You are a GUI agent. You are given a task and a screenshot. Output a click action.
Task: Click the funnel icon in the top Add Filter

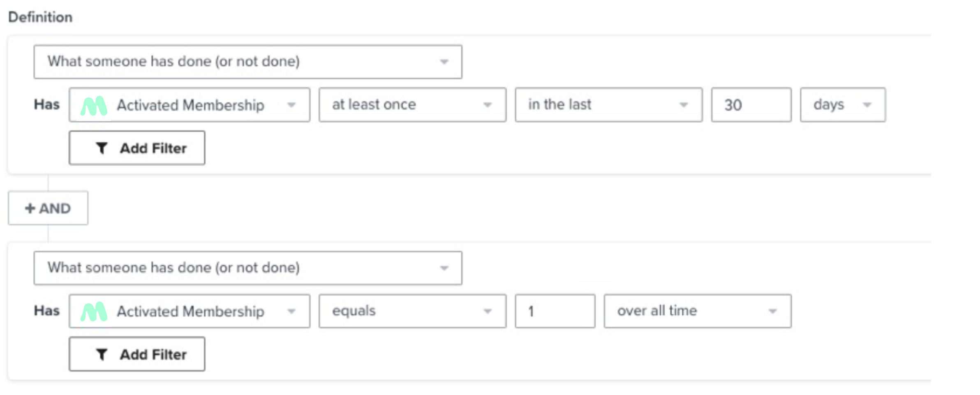pos(102,148)
